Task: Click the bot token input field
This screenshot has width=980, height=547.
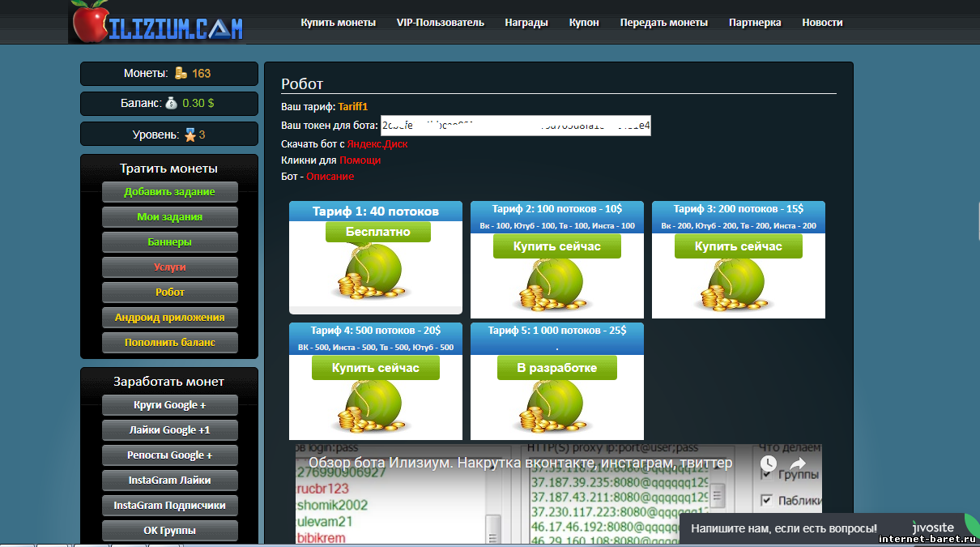Action: point(516,126)
